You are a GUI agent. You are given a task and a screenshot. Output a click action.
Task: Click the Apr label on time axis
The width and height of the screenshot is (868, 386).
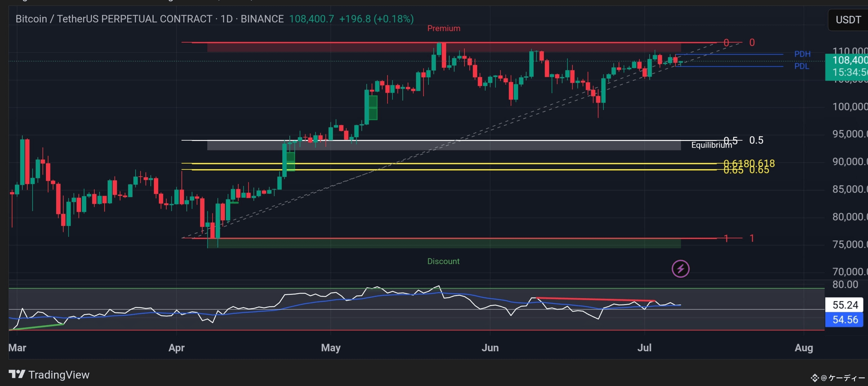[x=176, y=348]
